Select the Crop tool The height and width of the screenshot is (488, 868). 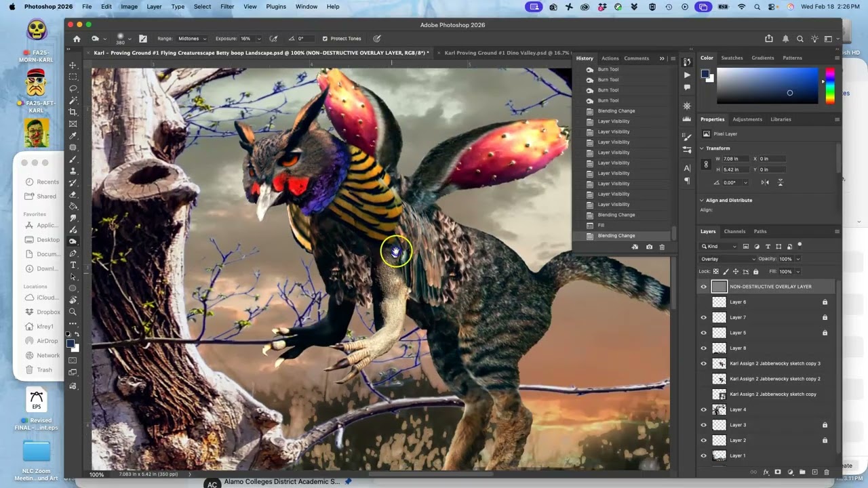[73, 112]
